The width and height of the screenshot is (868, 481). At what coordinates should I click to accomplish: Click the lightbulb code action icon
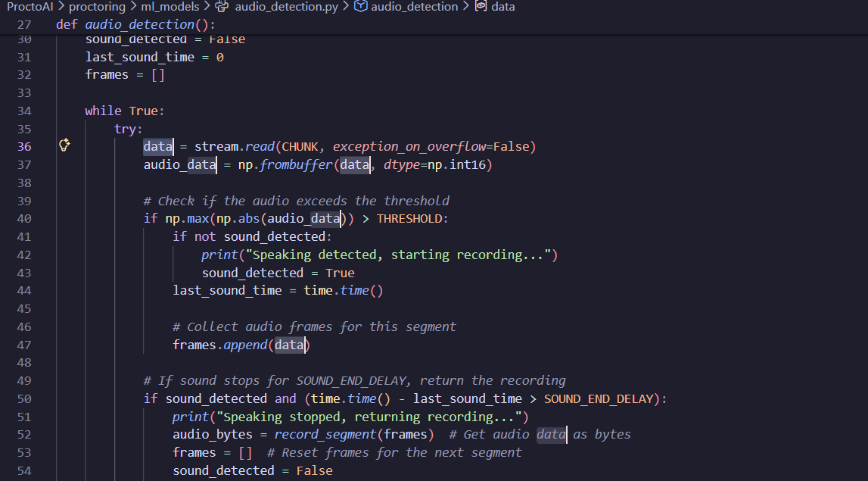click(64, 145)
